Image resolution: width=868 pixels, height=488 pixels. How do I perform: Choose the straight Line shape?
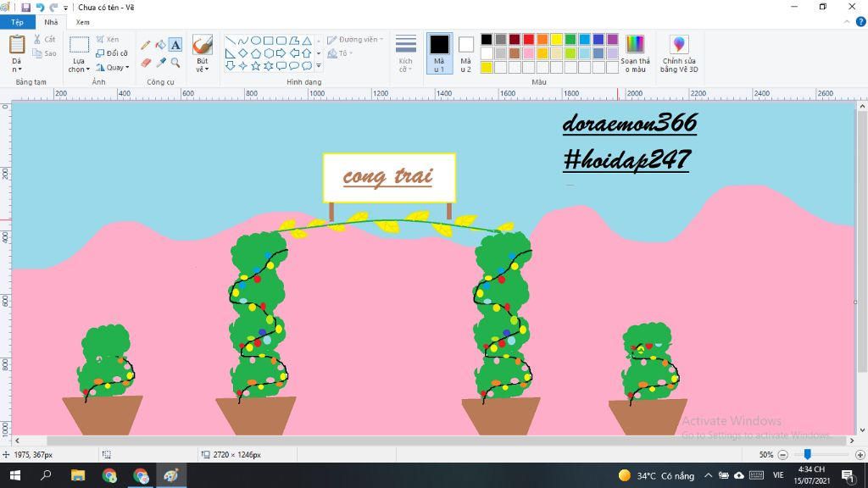point(231,41)
